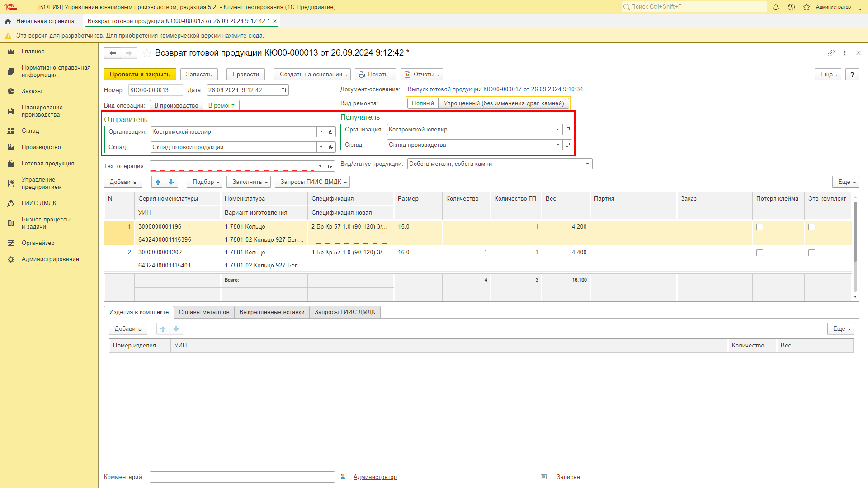Select В ремонт operation type
Screen dimensions: 868x488
click(x=221, y=106)
